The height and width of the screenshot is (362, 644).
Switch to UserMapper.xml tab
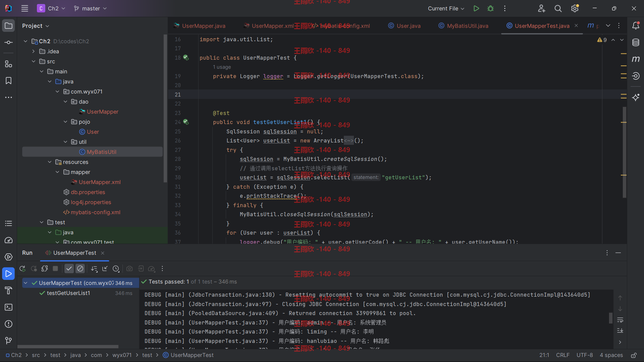[269, 26]
